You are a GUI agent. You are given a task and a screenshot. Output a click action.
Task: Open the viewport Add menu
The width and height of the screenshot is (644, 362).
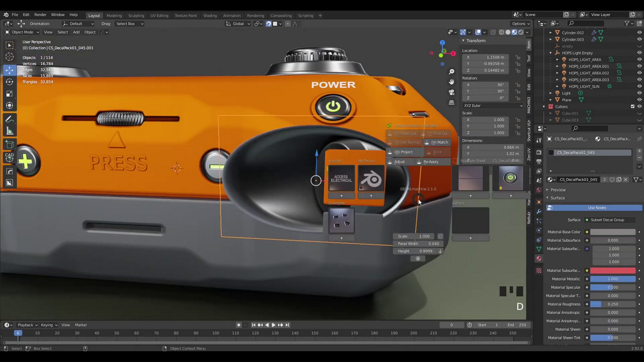[x=76, y=32]
